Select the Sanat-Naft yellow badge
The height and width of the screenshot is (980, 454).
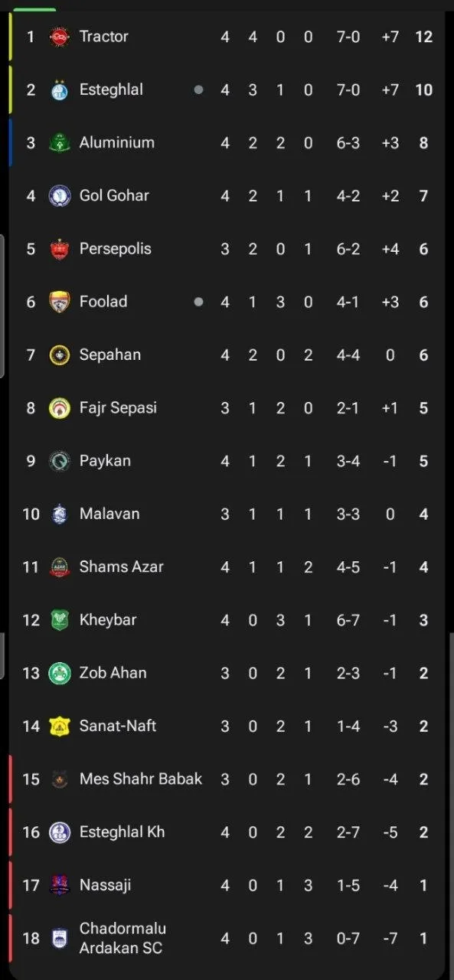(60, 726)
